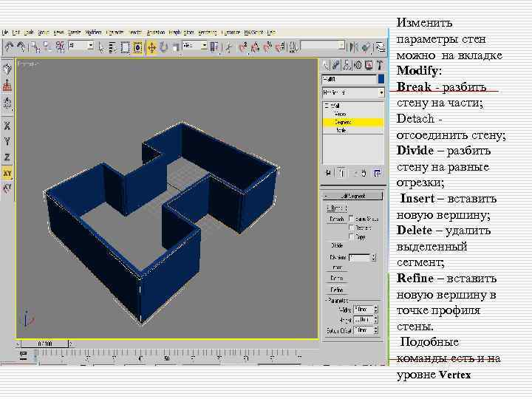Click the object name input field
The height and width of the screenshot is (399, 532).
point(349,79)
